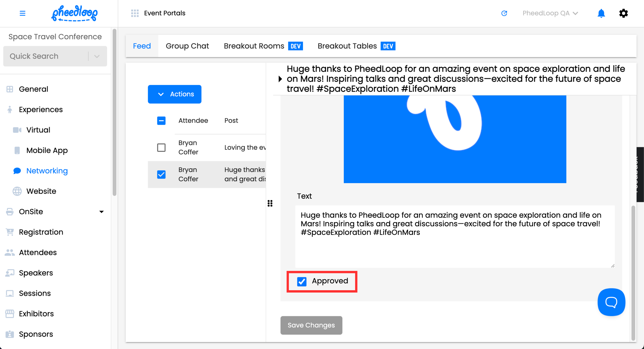Click the Attendees people icon
The image size is (644, 349).
click(10, 253)
